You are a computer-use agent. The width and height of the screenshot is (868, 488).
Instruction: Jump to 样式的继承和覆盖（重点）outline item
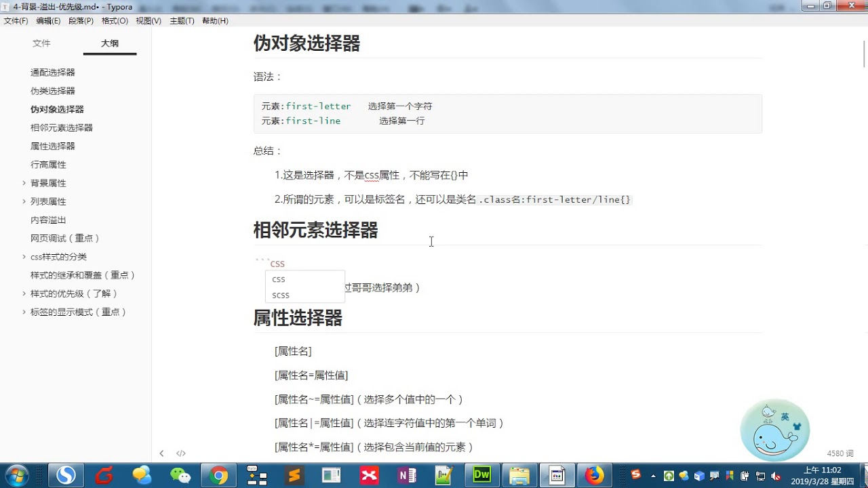click(83, 275)
